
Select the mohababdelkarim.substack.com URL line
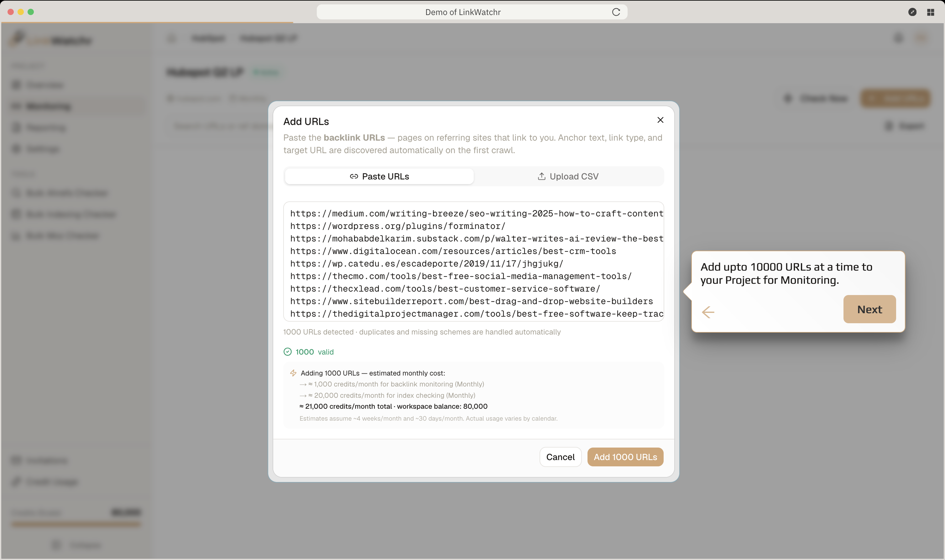pos(477,238)
